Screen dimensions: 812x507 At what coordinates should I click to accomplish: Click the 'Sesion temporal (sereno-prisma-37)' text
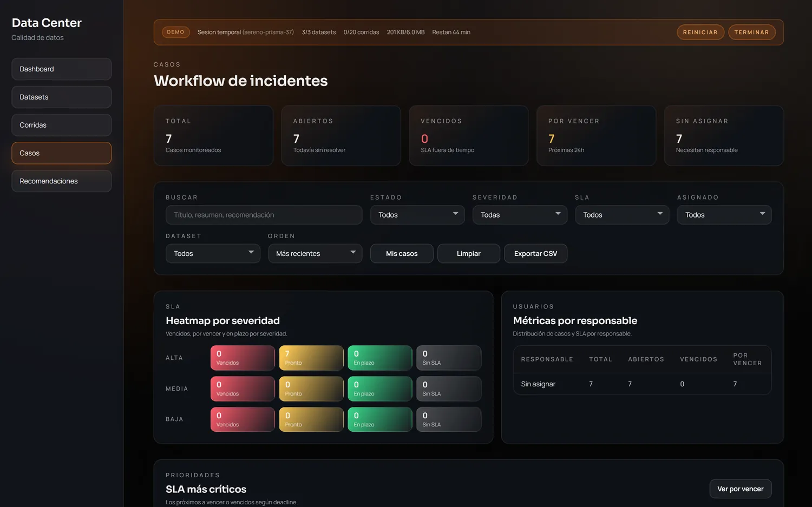246,32
